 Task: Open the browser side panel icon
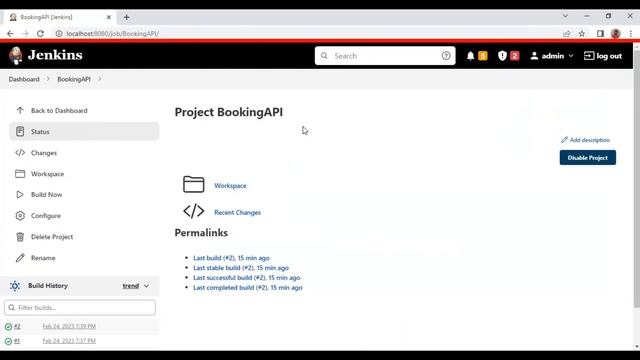[600, 33]
